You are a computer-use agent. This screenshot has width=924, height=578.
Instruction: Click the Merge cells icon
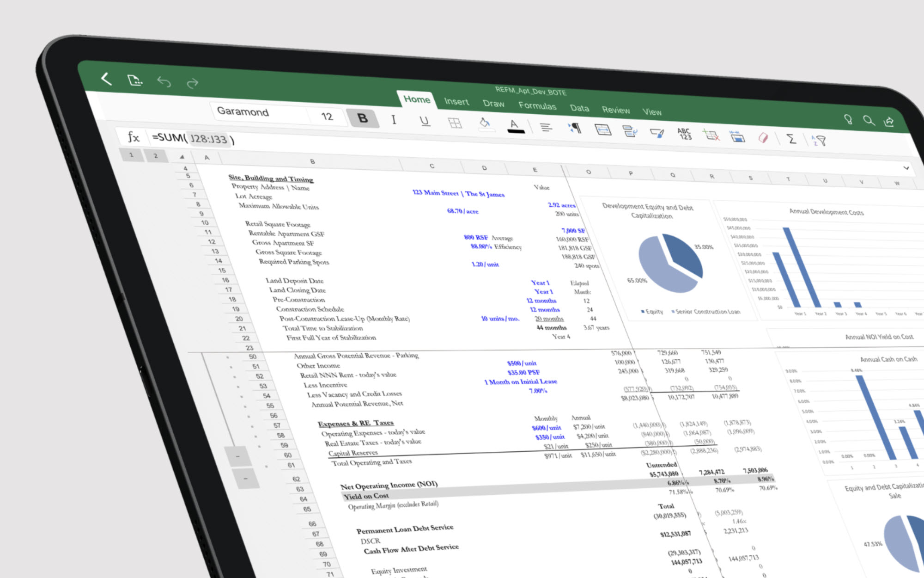[603, 130]
